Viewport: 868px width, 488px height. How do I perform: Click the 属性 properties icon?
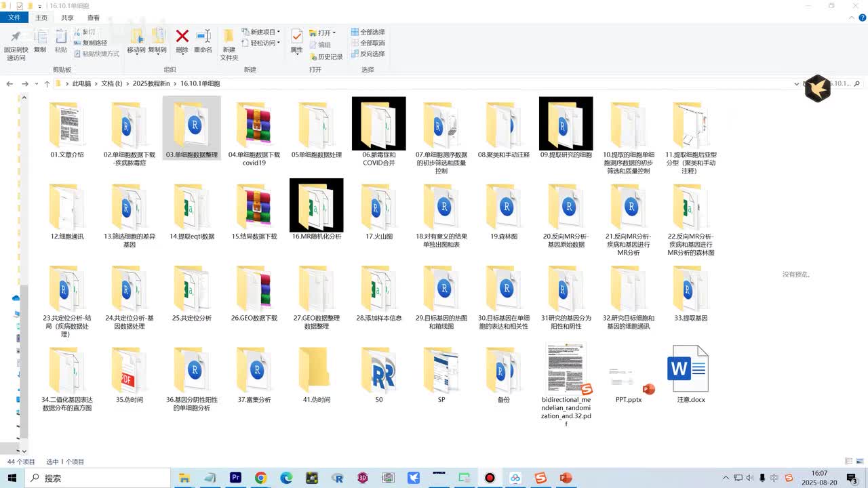296,36
